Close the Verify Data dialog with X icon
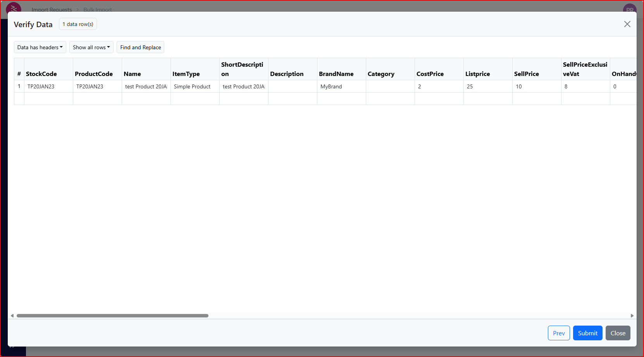The width and height of the screenshot is (644, 357). (627, 24)
